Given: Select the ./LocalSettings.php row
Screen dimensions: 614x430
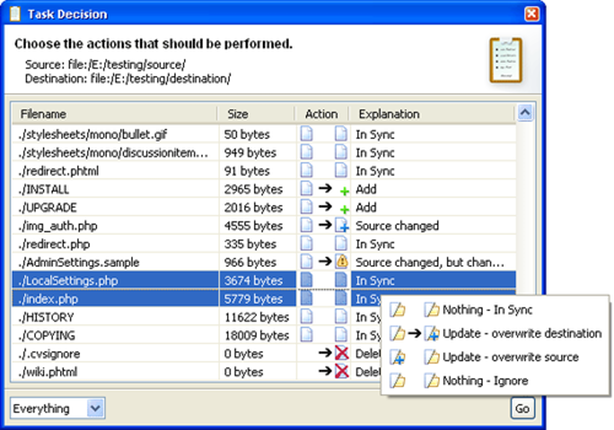Looking at the screenshot, I should click(115, 281).
